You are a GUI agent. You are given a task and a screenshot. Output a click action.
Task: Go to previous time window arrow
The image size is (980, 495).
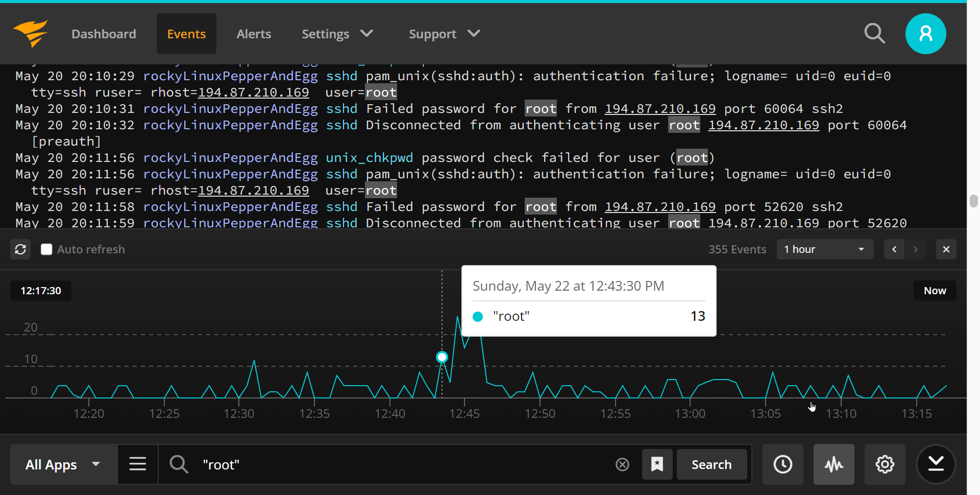pyautogui.click(x=894, y=249)
